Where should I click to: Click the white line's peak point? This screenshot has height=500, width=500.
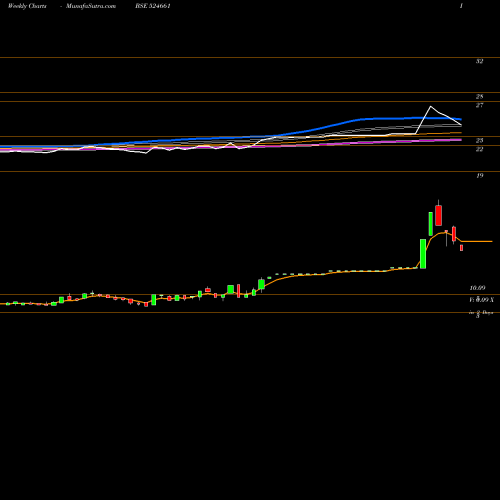tap(431, 106)
